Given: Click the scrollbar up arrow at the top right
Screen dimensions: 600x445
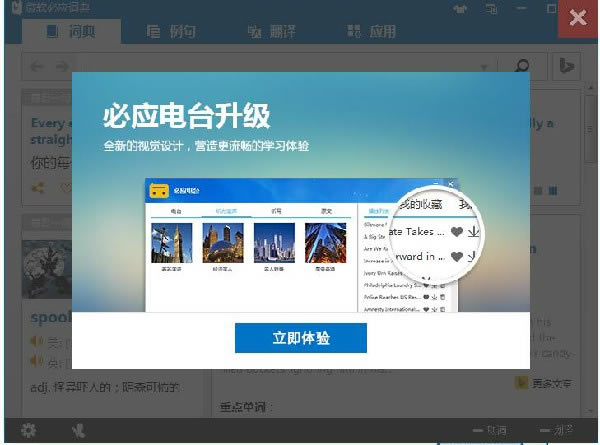Looking at the screenshot, I should (591, 88).
